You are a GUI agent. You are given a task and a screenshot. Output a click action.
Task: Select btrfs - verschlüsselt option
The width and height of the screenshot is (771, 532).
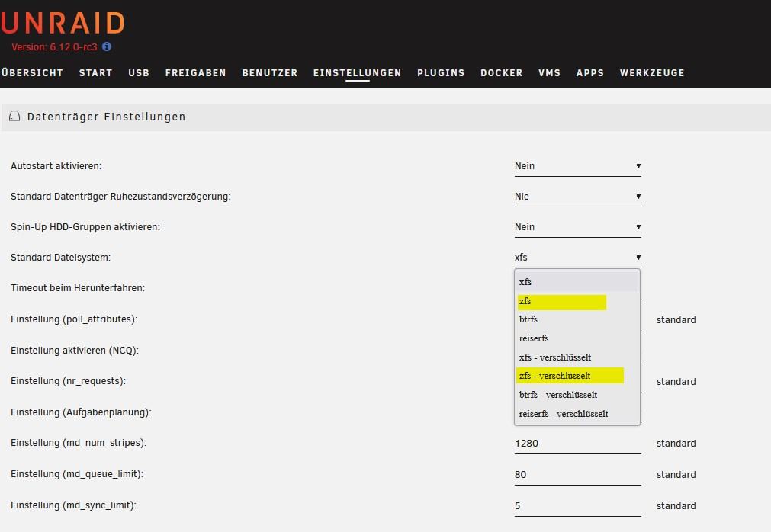[577, 395]
